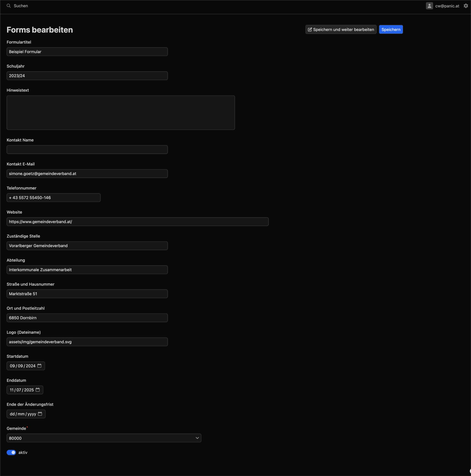Image resolution: width=471 pixels, height=476 pixels.
Task: Open the settings gear icon
Action: coord(465,6)
